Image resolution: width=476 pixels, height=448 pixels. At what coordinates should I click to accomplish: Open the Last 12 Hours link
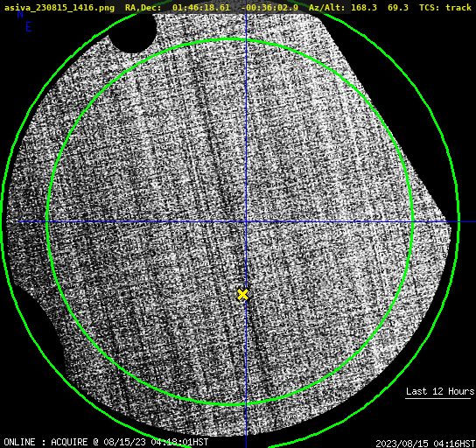440,391
